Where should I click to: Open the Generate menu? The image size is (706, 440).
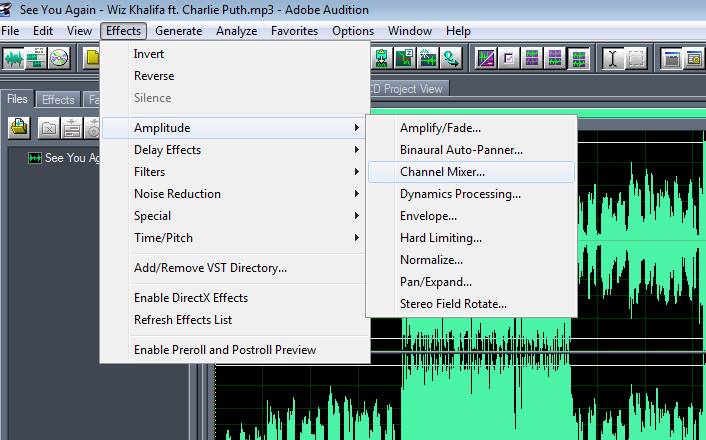178,31
